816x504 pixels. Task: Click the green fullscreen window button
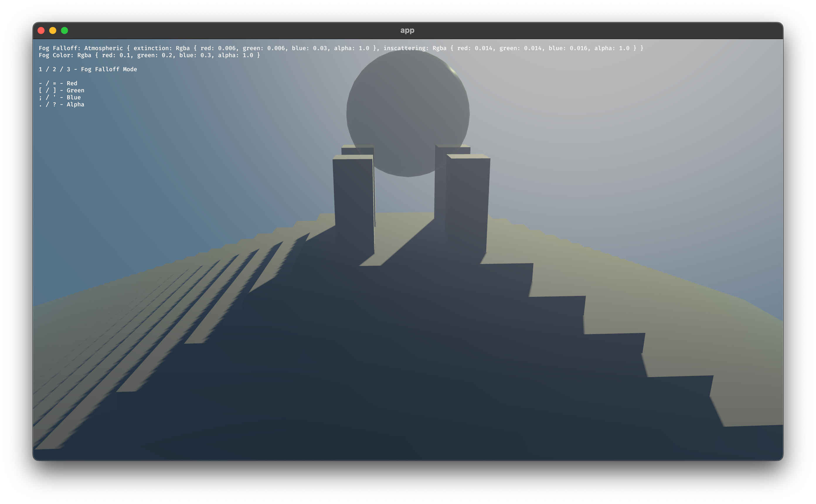pyautogui.click(x=65, y=31)
